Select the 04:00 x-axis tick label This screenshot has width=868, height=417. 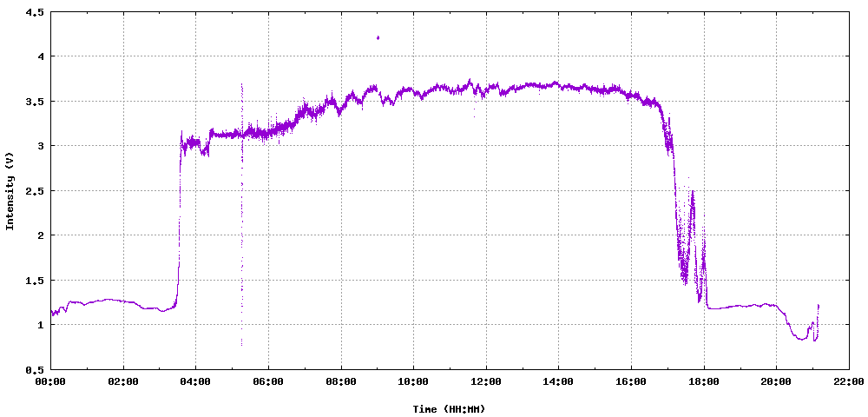pos(195,381)
